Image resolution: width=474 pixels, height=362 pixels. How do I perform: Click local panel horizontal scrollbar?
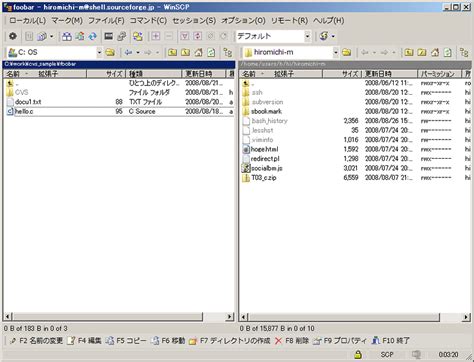pyautogui.click(x=108, y=317)
